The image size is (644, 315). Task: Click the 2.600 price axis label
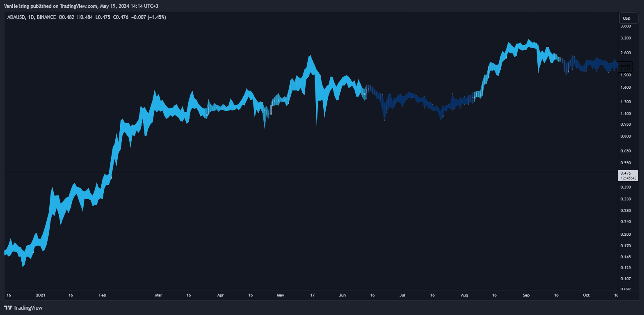click(x=626, y=53)
